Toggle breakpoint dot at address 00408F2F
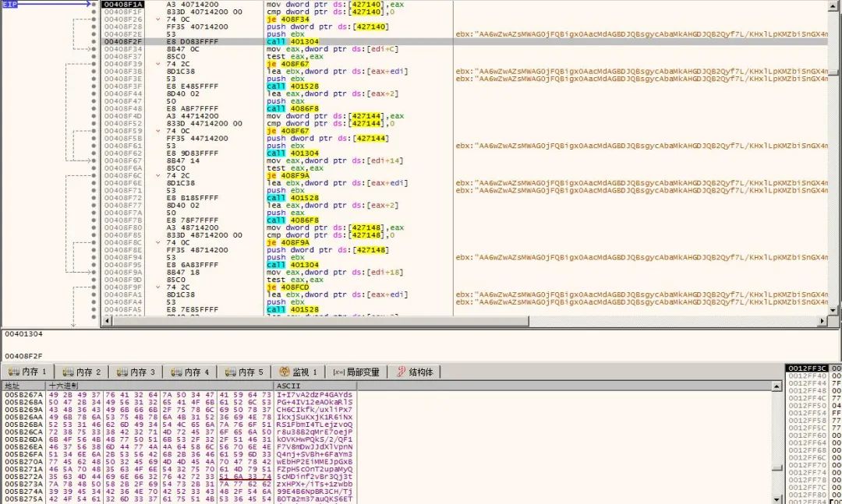Screen dimensions: 842x504 click(93, 41)
